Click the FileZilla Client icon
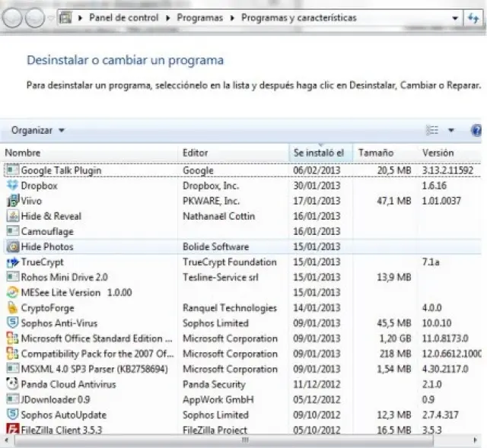 (x=12, y=430)
